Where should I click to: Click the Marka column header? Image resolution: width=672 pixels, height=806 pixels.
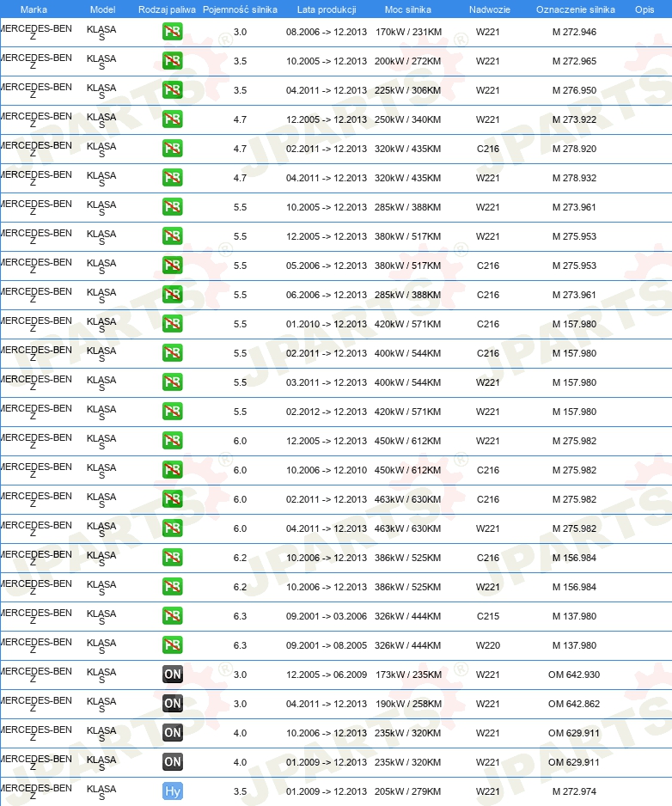34,9
